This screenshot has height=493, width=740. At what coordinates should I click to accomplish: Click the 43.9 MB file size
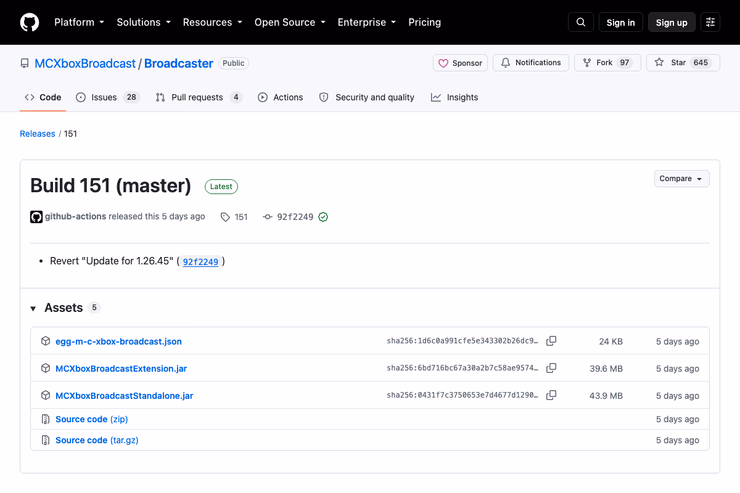point(606,395)
